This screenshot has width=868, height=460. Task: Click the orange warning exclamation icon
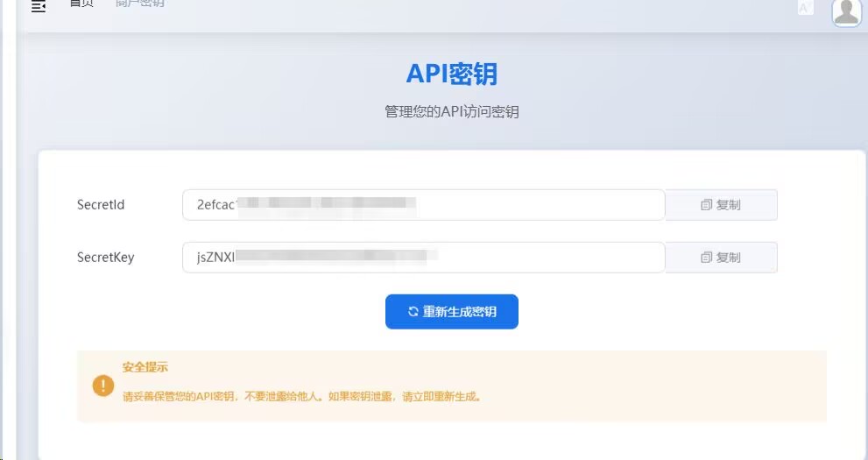click(102, 386)
